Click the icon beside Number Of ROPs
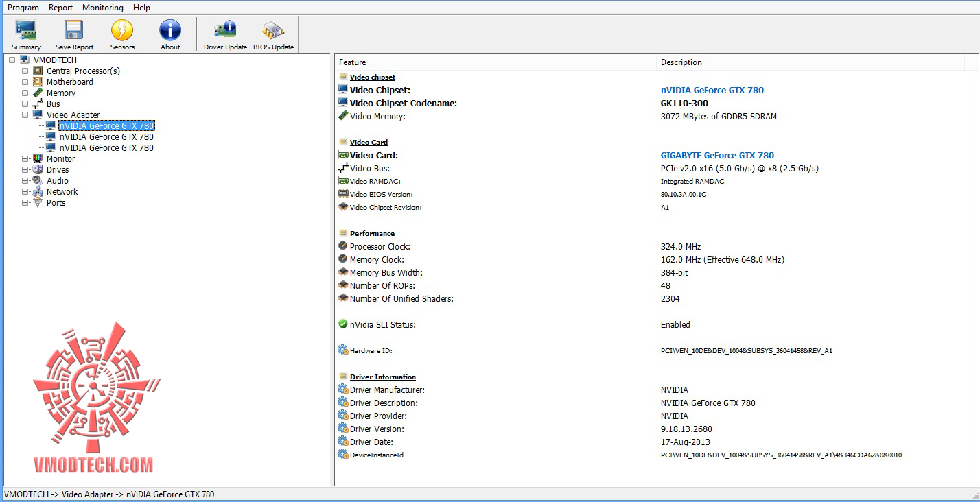The image size is (980, 502). click(x=343, y=285)
